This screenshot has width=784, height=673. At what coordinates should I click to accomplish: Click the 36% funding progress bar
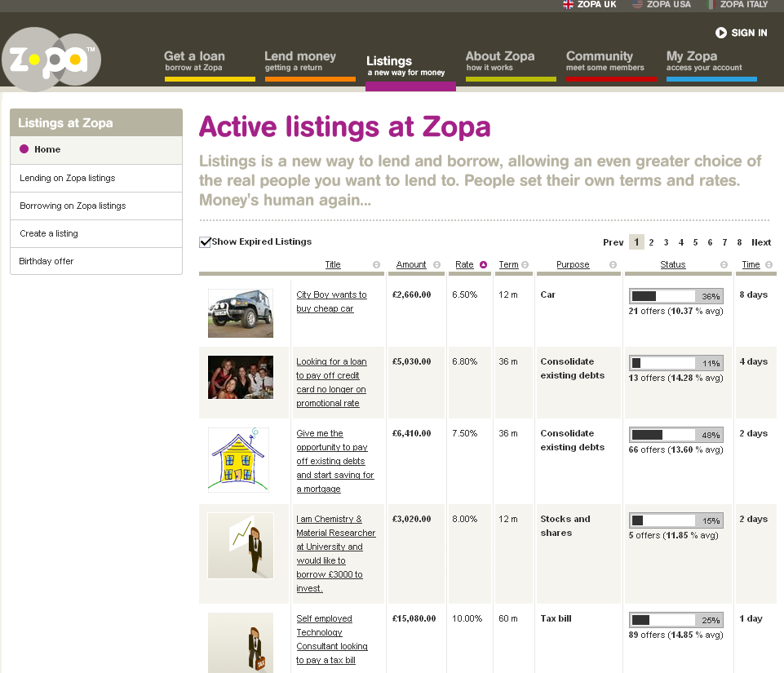click(676, 296)
